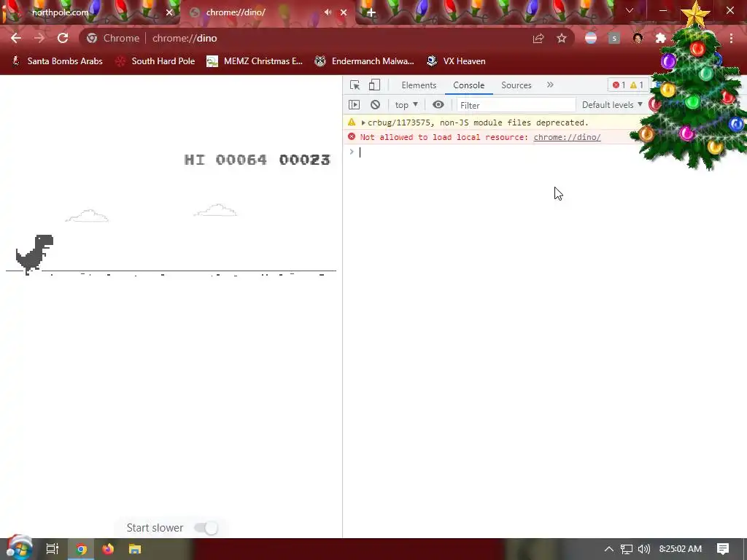The image size is (747, 560).
Task: Open the VX Heaven bookmark
Action: click(x=456, y=61)
